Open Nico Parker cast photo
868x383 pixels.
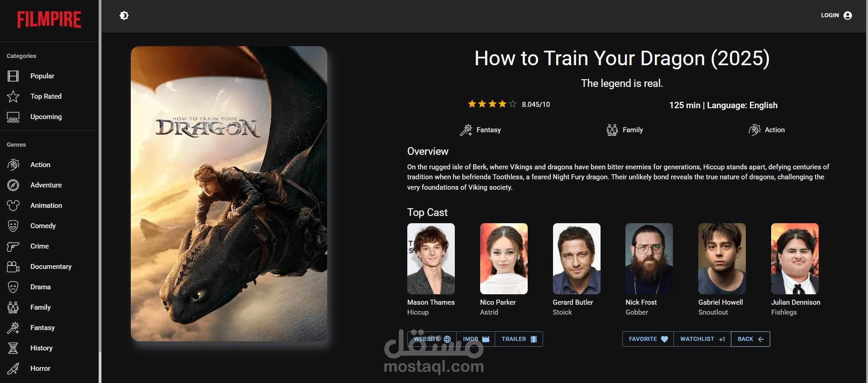coord(504,259)
